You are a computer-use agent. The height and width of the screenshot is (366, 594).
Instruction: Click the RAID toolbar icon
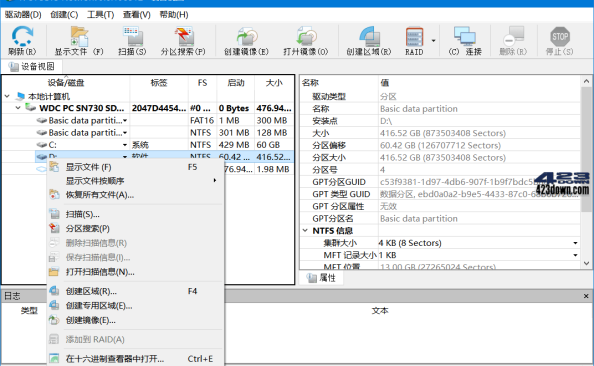click(414, 41)
